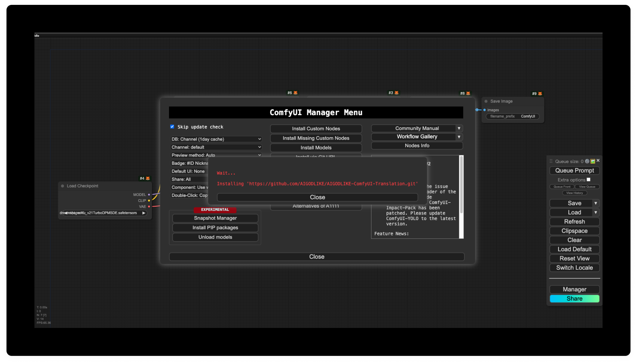The image size is (637, 364).
Task: Open Community Manual
Action: (417, 128)
